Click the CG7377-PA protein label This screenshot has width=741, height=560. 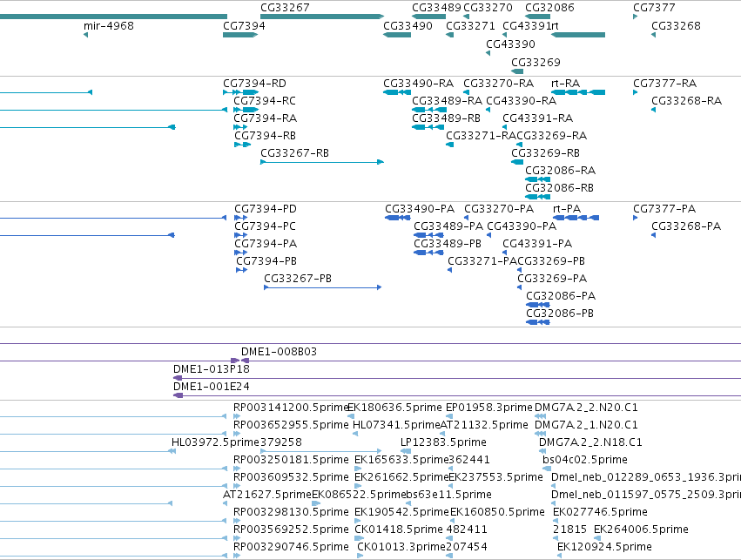click(x=664, y=209)
